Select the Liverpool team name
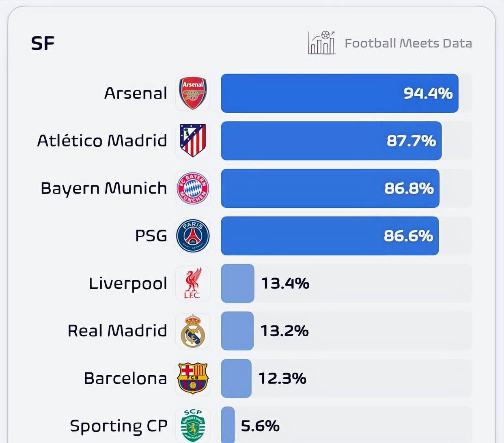This screenshot has height=443, width=504. (x=128, y=283)
